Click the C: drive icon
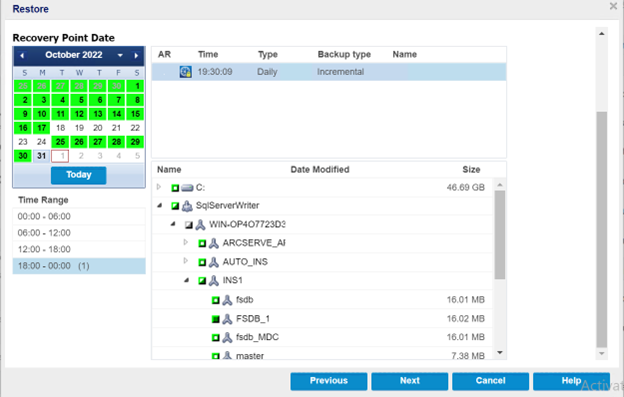 [187, 188]
